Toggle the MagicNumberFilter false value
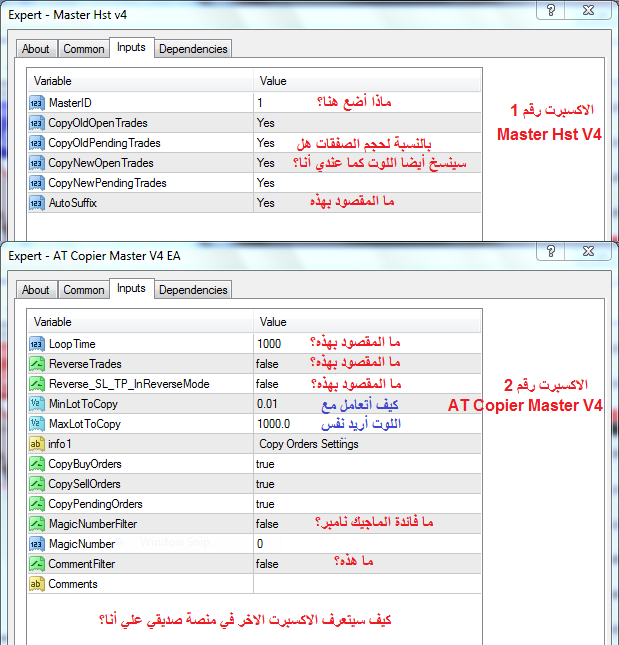The height and width of the screenshot is (645, 619). click(267, 524)
